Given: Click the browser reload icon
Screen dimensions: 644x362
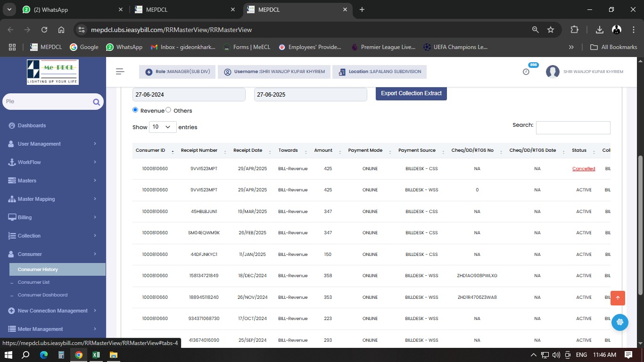Looking at the screenshot, I should (44, 29).
